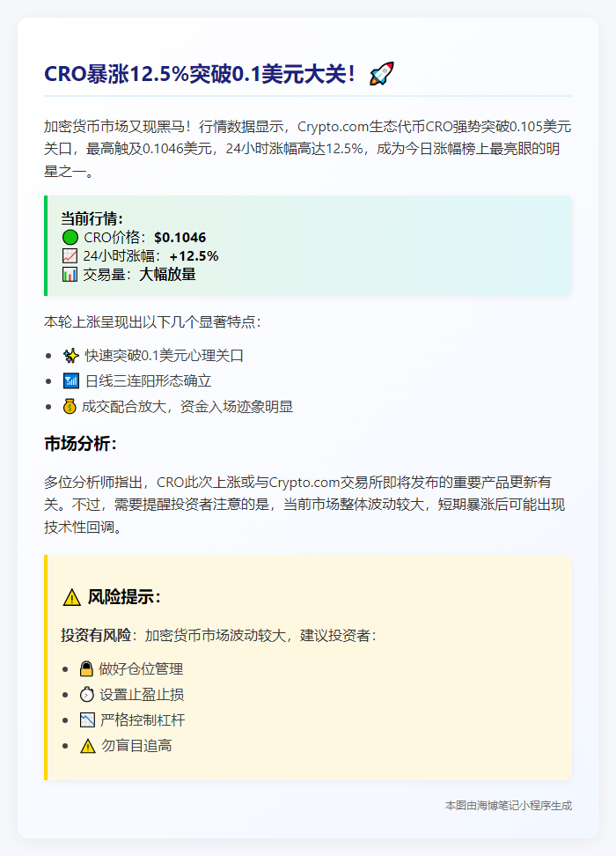Click the stopwatch icon before 设置止盈止损
The width and height of the screenshot is (616, 856).
click(87, 695)
